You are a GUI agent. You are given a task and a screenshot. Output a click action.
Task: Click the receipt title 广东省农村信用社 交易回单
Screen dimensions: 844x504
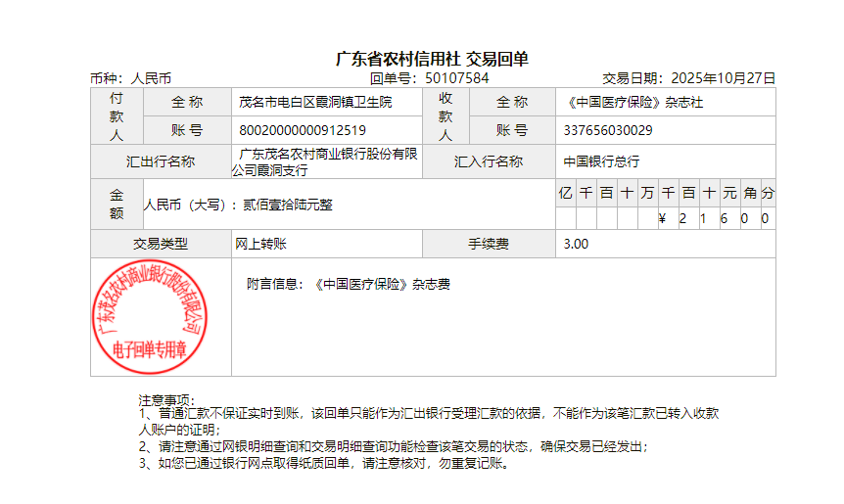(432, 59)
